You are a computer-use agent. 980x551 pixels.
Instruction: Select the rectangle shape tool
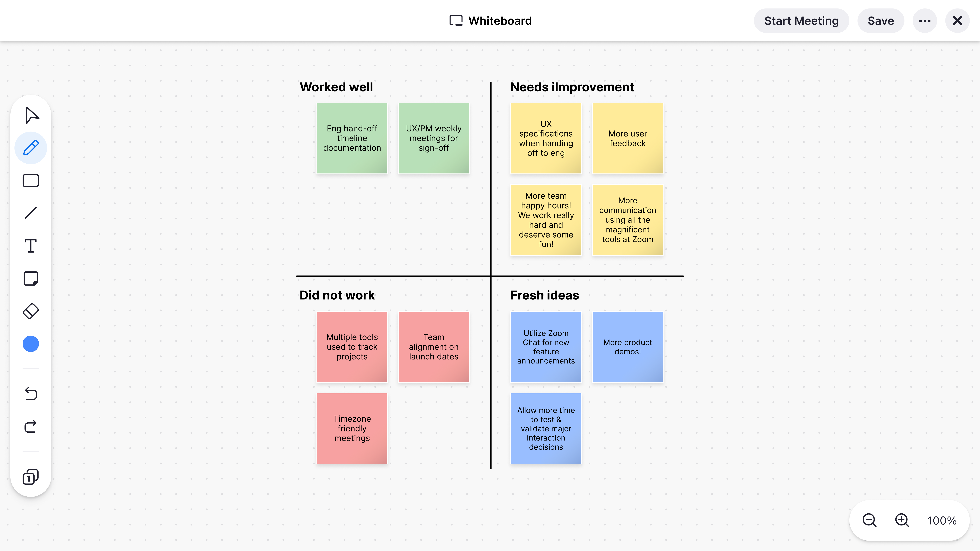coord(31,180)
